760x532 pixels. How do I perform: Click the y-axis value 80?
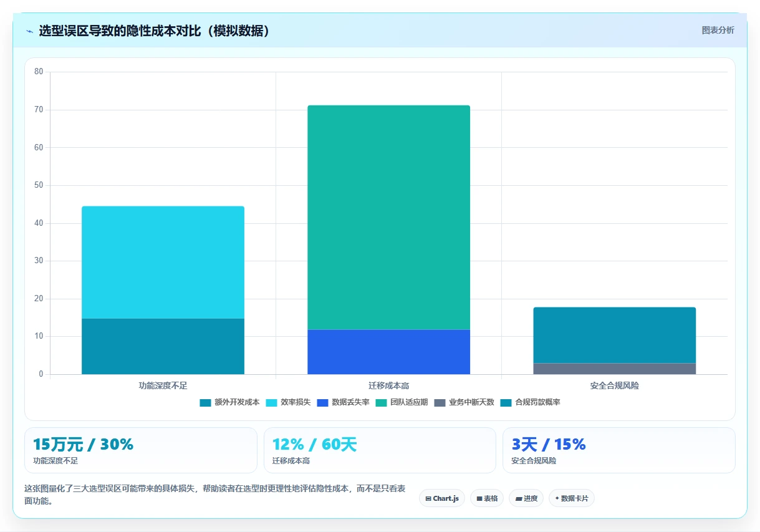[39, 72]
